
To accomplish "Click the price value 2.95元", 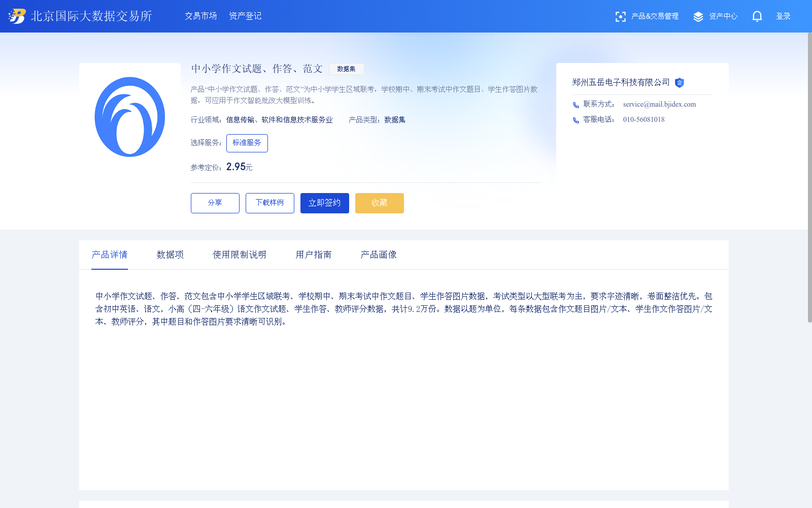I will (239, 167).
